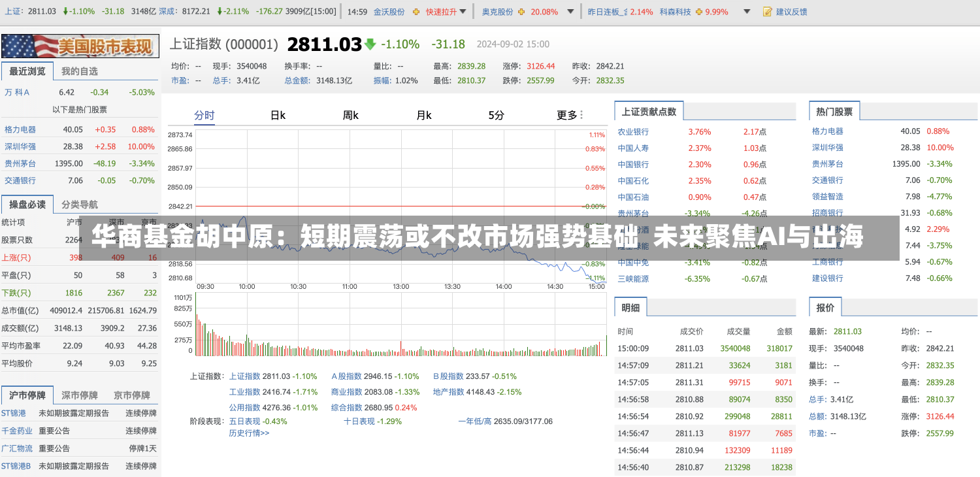The image size is (980, 477).
Task: Open the 振幅 link under index header
Action: coord(382,80)
